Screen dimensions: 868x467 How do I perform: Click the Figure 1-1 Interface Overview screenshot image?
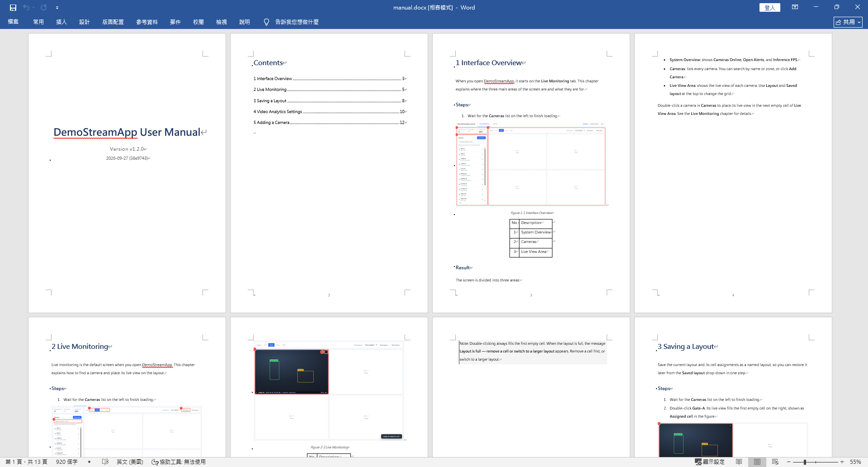point(531,164)
